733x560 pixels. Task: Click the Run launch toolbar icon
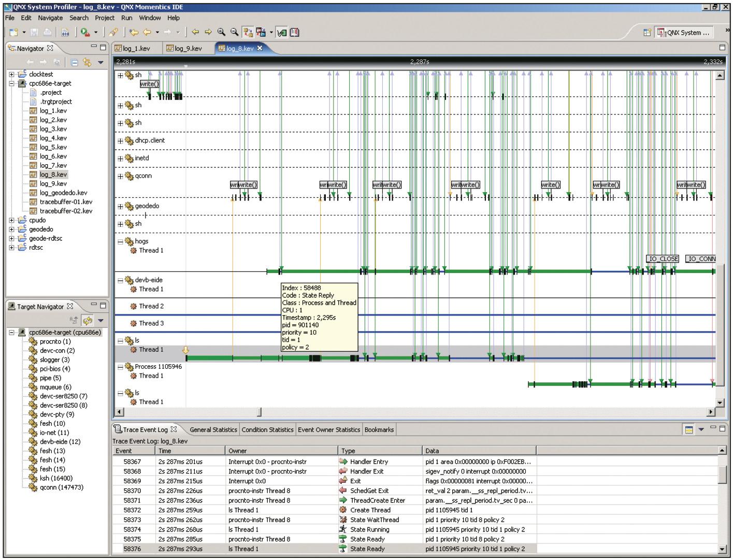pos(85,33)
